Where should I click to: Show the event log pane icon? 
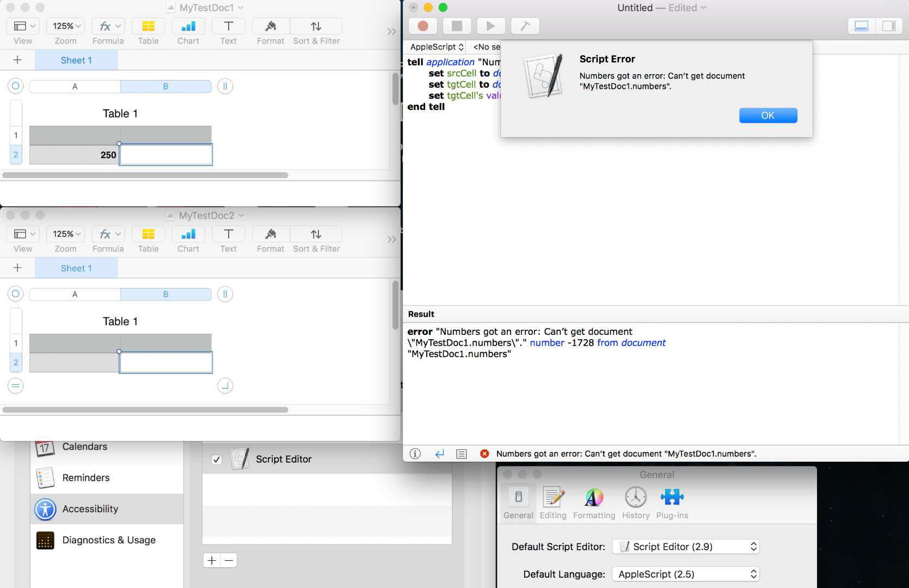[462, 454]
